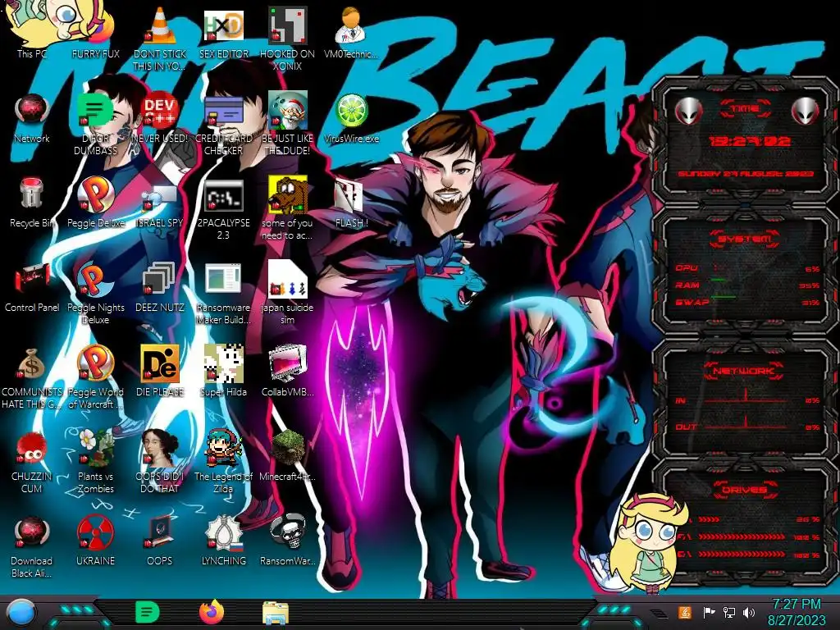Launch Peggle Nights Deluxe

[x=96, y=294]
